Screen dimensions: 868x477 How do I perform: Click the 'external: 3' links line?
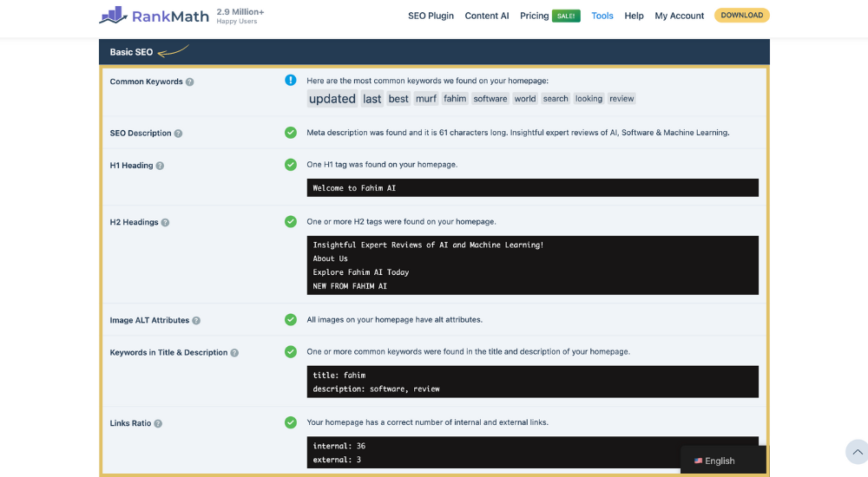point(337,460)
